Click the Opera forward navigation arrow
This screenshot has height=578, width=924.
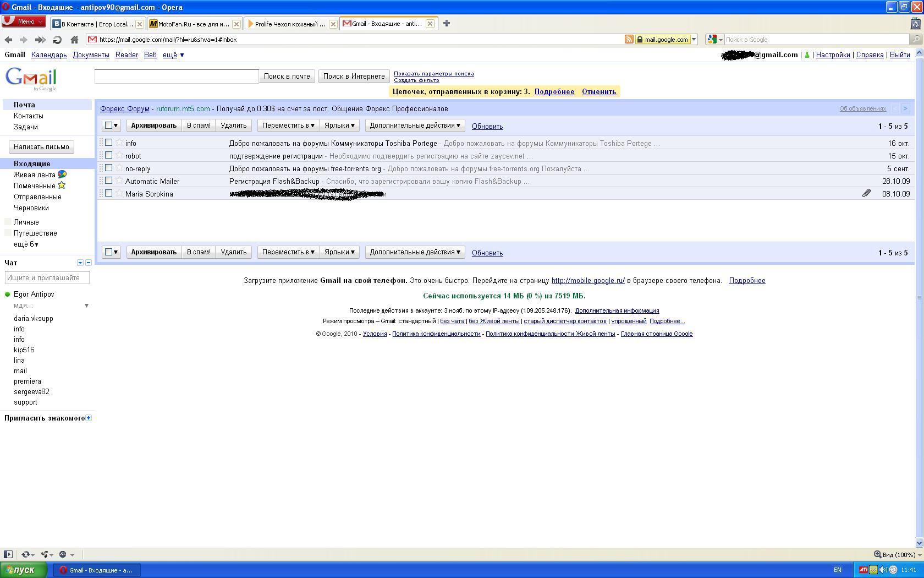(23, 40)
